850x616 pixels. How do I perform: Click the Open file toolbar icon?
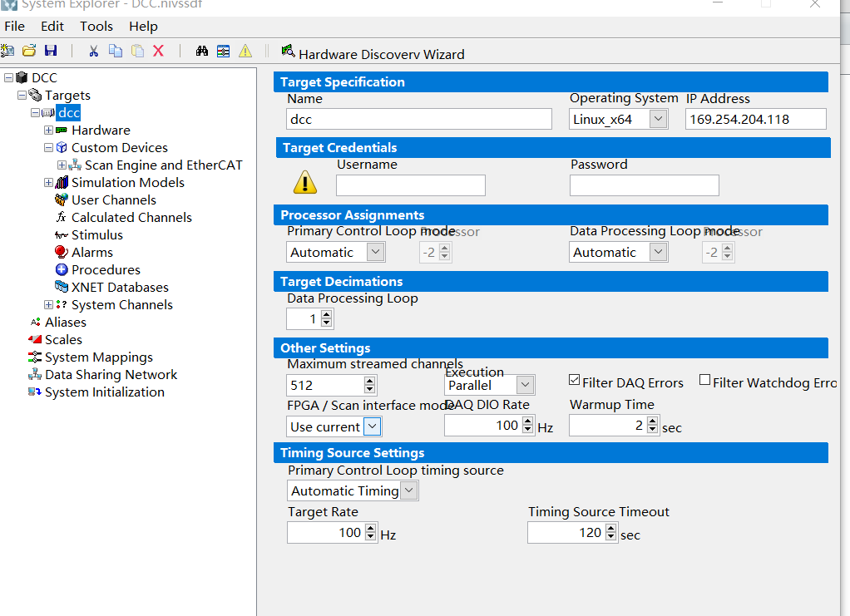click(29, 51)
